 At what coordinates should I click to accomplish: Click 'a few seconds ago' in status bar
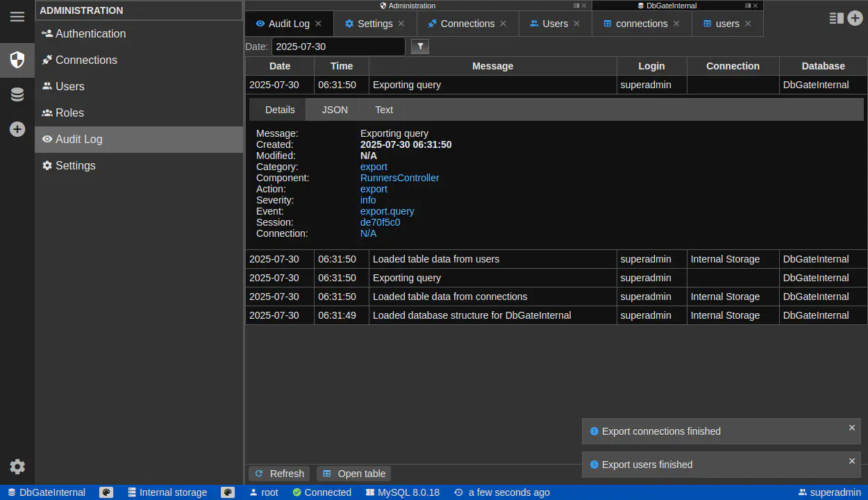coord(501,492)
